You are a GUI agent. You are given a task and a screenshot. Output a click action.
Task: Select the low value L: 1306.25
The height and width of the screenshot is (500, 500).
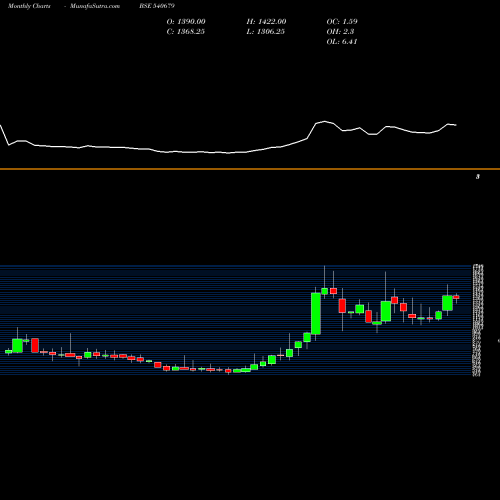(x=266, y=32)
